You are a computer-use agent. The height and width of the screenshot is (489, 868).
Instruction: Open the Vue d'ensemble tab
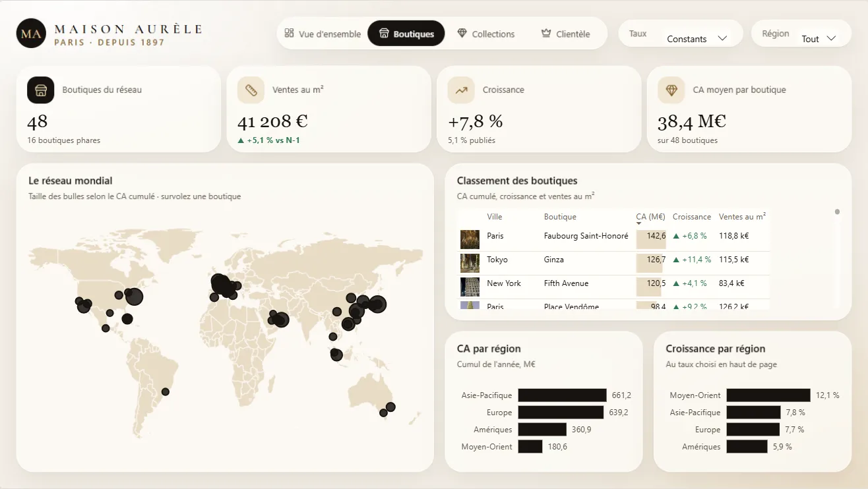(323, 34)
